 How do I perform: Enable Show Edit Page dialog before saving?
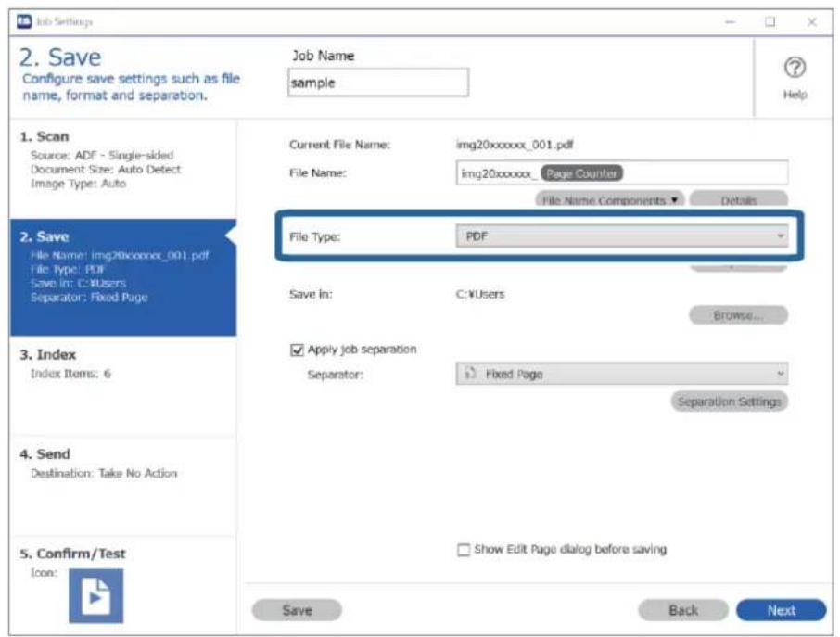pyautogui.click(x=464, y=550)
